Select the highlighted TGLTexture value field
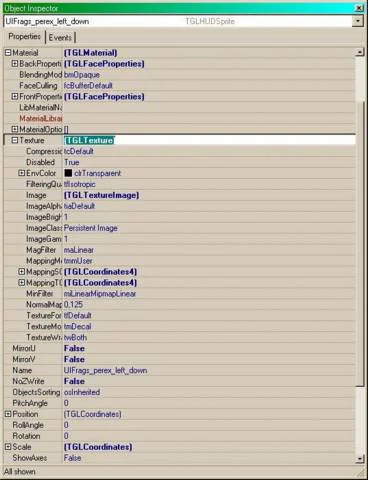Image resolution: width=368 pixels, height=480 pixels. (x=209, y=140)
